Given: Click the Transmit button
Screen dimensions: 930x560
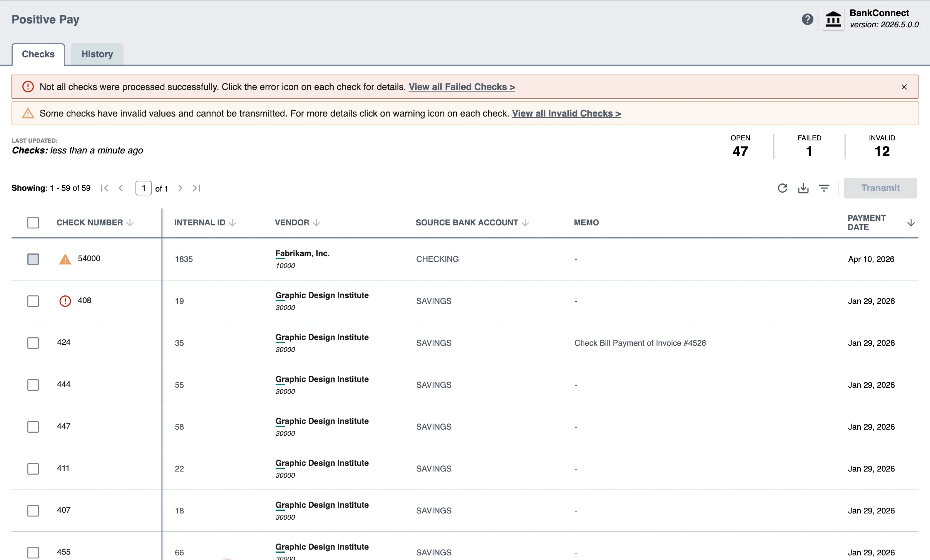Looking at the screenshot, I should (880, 188).
